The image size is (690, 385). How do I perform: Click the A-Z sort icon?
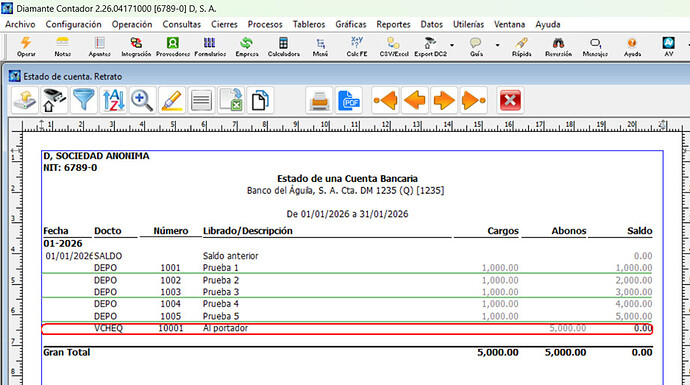[x=113, y=100]
